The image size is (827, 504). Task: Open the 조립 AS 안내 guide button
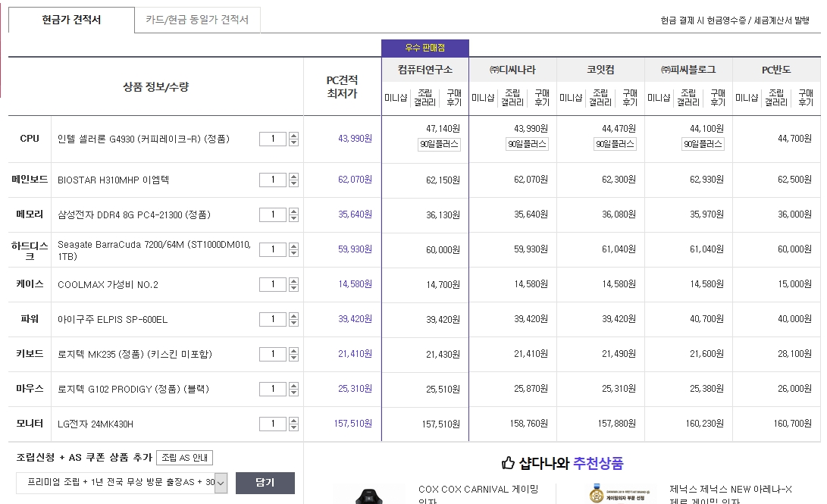[x=185, y=458]
